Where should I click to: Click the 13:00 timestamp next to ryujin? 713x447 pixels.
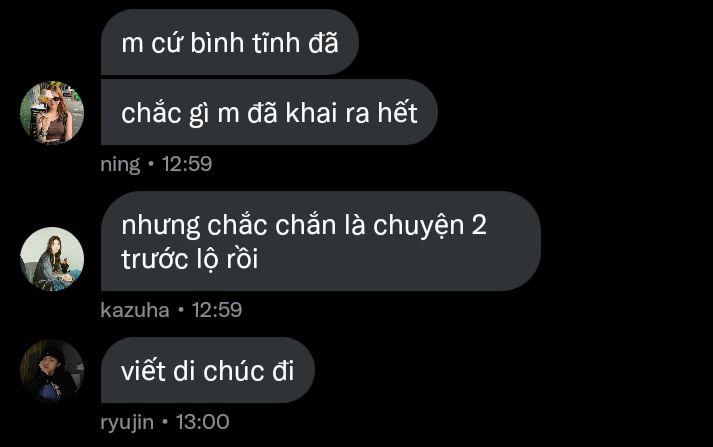click(x=202, y=422)
